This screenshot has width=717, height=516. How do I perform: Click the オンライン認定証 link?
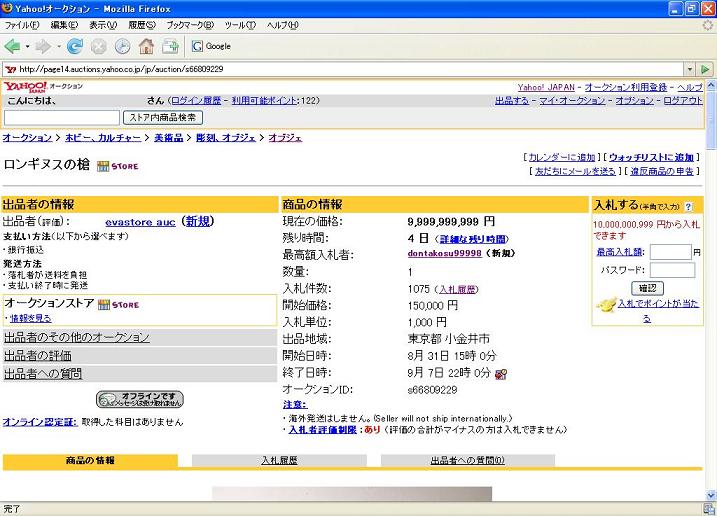point(40,422)
